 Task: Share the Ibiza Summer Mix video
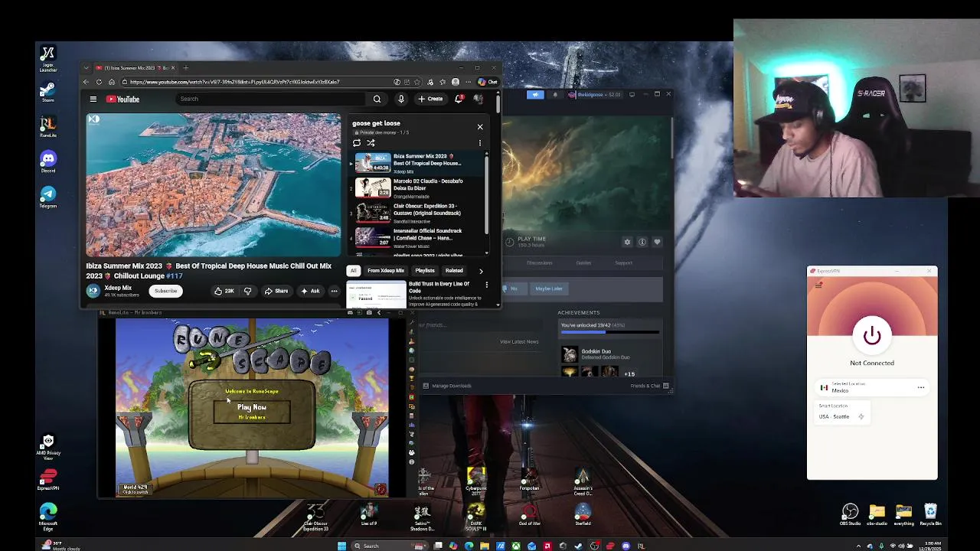(x=276, y=291)
